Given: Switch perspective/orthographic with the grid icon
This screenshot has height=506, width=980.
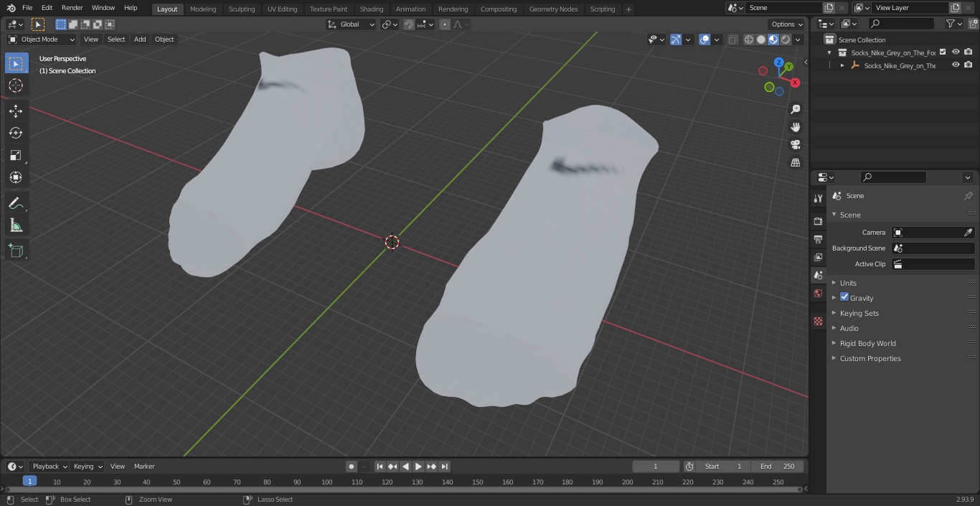Looking at the screenshot, I should 795,163.
